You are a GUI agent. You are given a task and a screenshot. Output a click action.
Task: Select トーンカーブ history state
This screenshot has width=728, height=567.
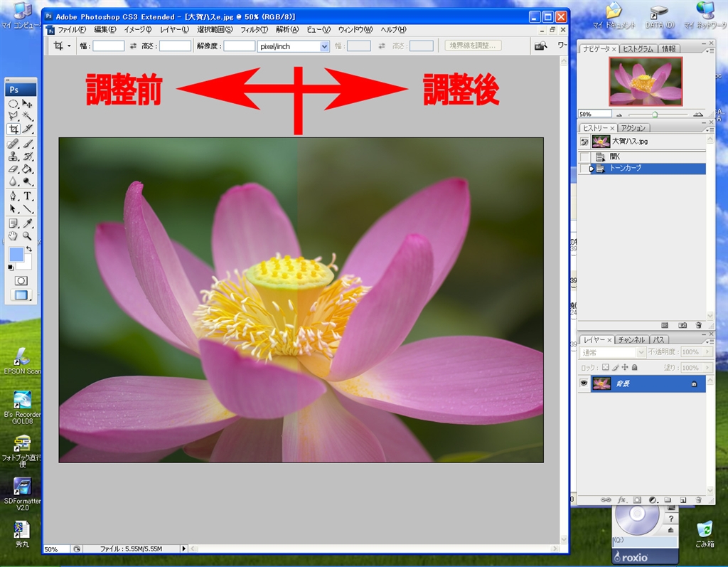click(x=648, y=168)
